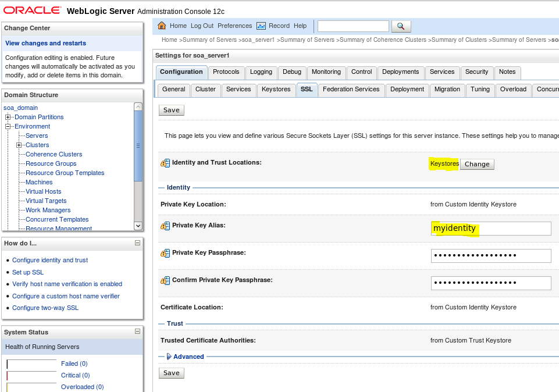
Task: Click the Help link in toolbar
Action: tap(300, 26)
